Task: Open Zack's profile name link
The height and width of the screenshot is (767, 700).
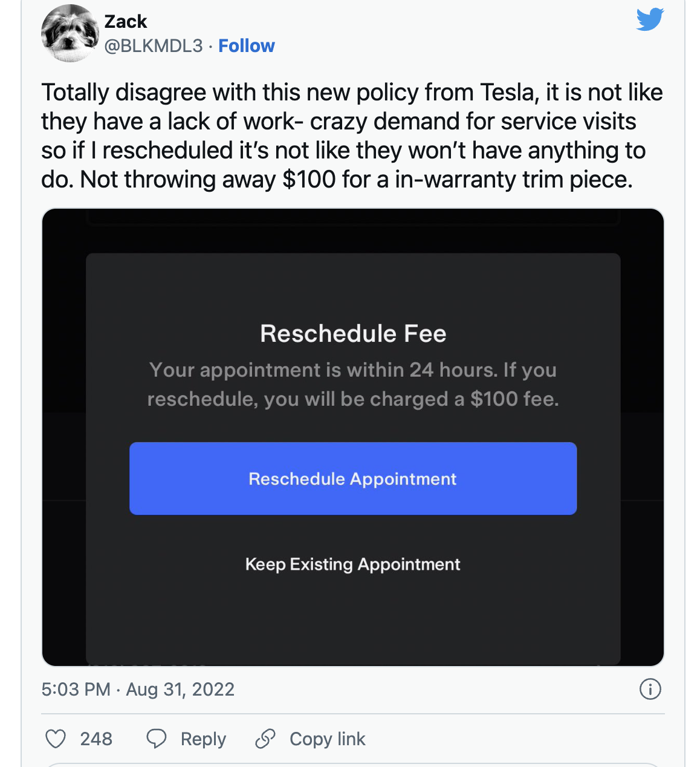Action: [126, 22]
